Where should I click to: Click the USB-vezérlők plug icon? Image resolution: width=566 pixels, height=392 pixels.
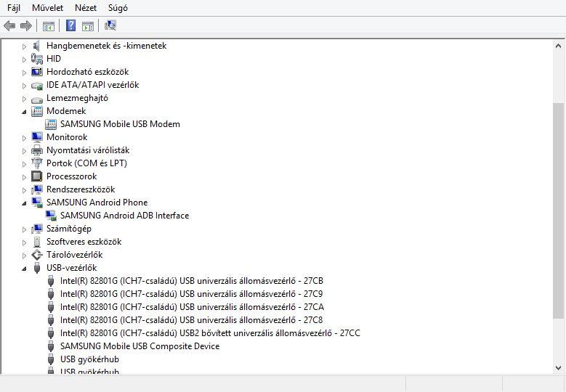pyautogui.click(x=37, y=268)
